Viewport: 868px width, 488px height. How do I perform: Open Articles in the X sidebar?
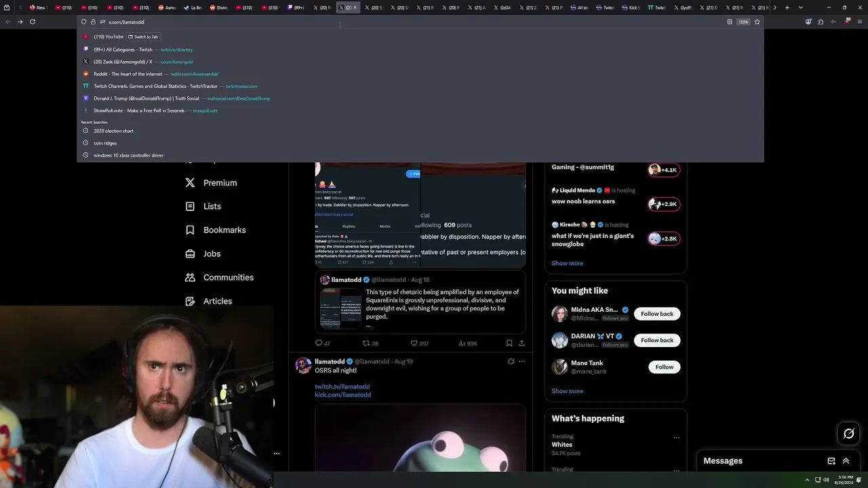coord(208,301)
